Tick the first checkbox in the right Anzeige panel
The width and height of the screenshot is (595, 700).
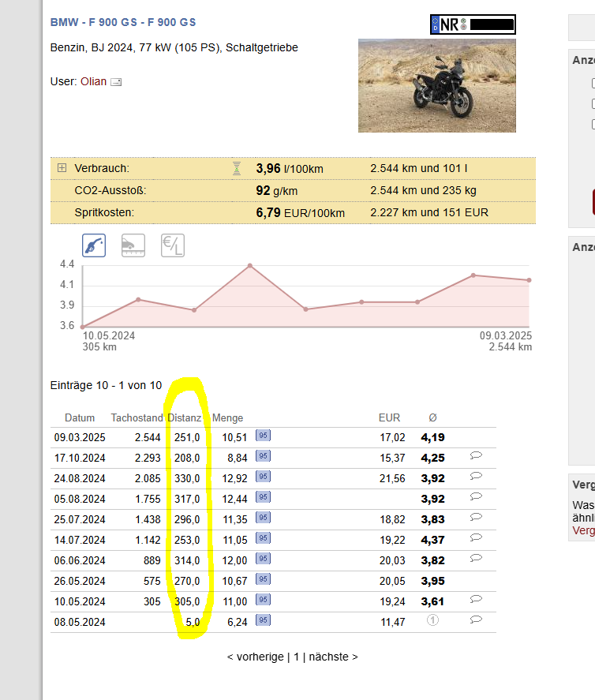pos(593,83)
